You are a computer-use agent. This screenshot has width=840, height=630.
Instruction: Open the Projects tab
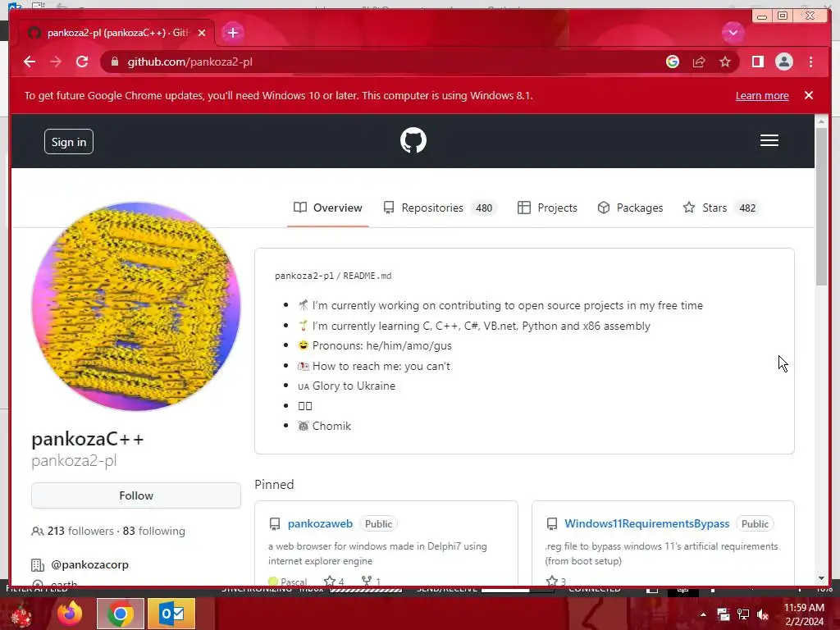pos(547,208)
